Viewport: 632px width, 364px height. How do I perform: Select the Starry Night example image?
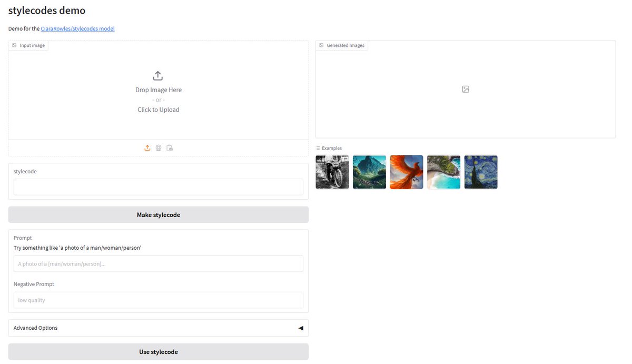coord(481,172)
